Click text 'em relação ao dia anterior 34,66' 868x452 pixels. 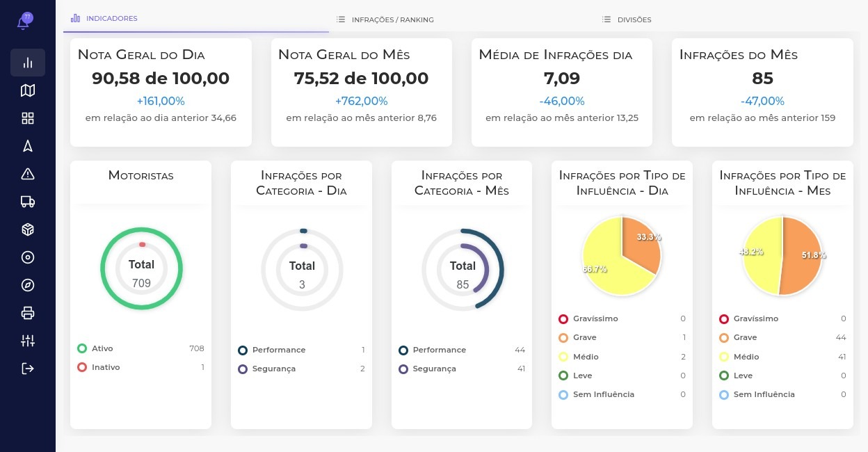(x=161, y=118)
